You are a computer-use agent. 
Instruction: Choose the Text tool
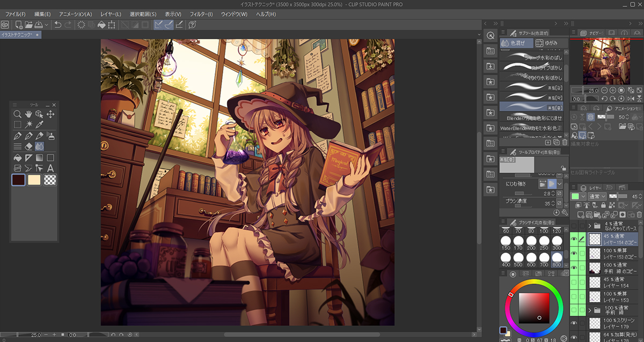pyautogui.click(x=50, y=168)
